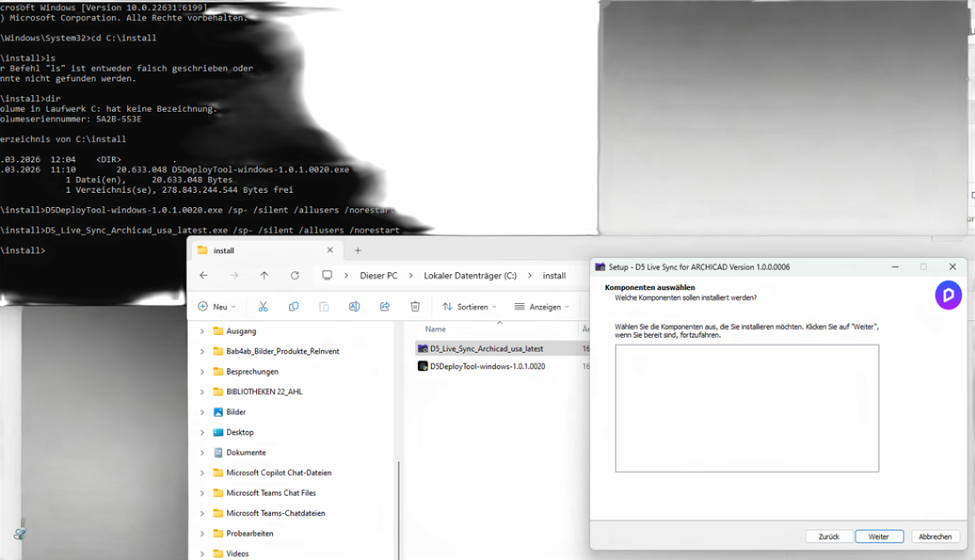The height and width of the screenshot is (560, 975).
Task: Expand the Dokumente folder tree node
Action: coord(202,452)
